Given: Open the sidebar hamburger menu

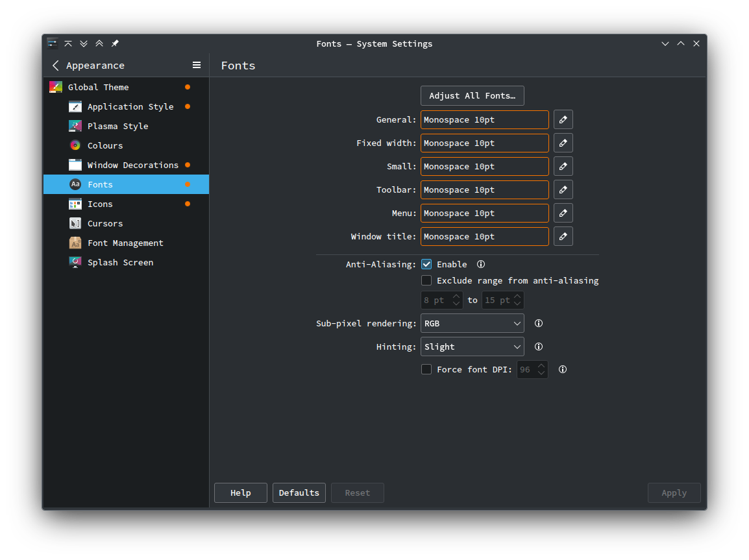Looking at the screenshot, I should [196, 65].
